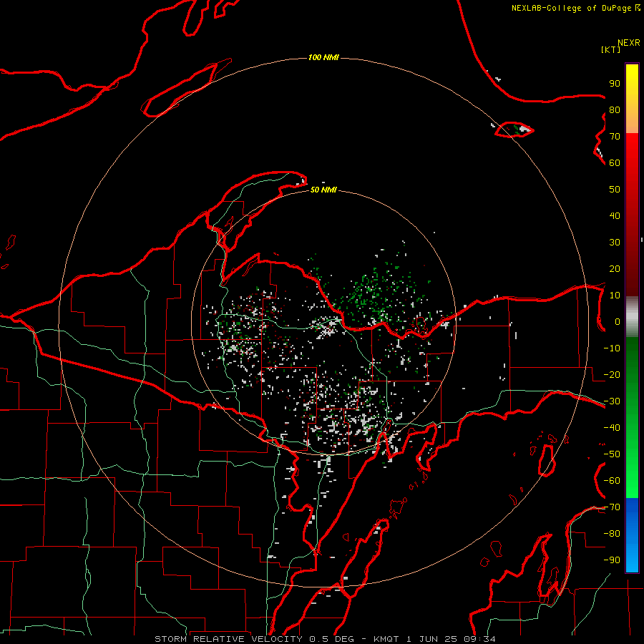Image resolution: width=644 pixels, height=644 pixels.
Task: Click the 60 knot value on color scale
Action: coord(615,163)
